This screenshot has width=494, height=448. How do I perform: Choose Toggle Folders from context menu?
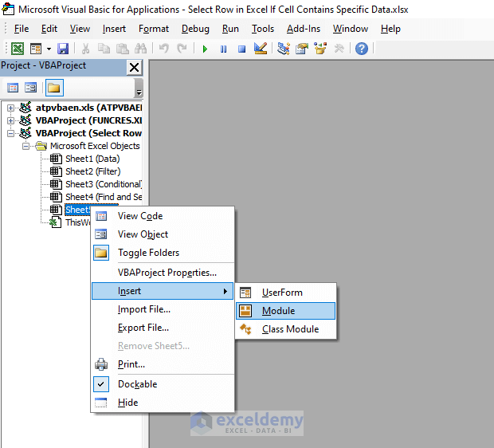[x=163, y=253]
